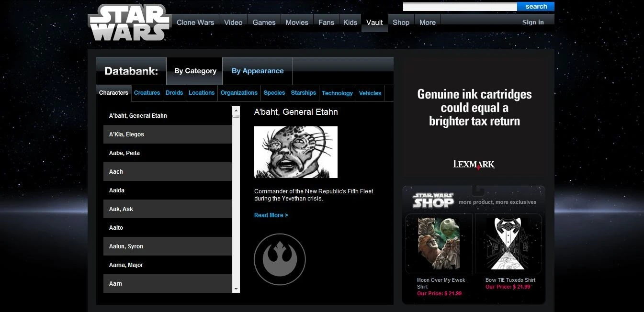This screenshot has width=644, height=312.
Task: Select A'Kla, Elegos in character list
Action: (168, 134)
